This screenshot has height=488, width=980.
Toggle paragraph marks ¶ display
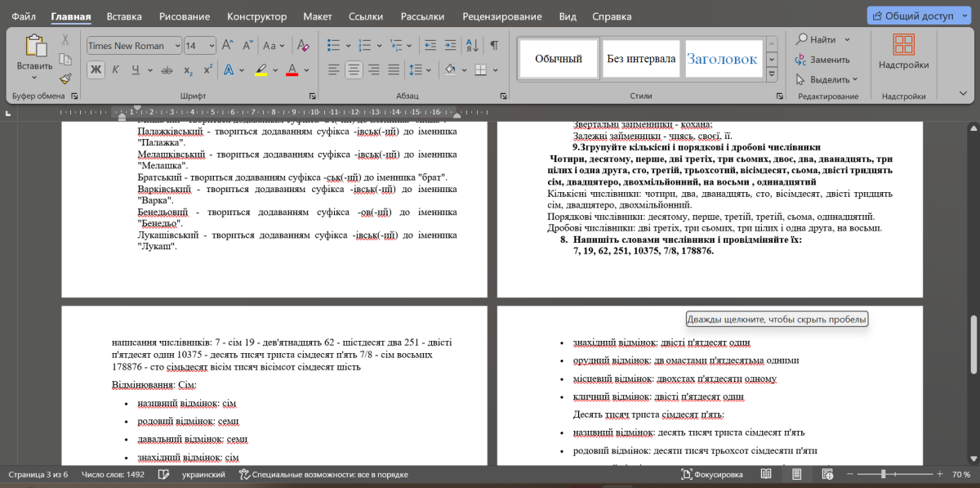point(494,46)
